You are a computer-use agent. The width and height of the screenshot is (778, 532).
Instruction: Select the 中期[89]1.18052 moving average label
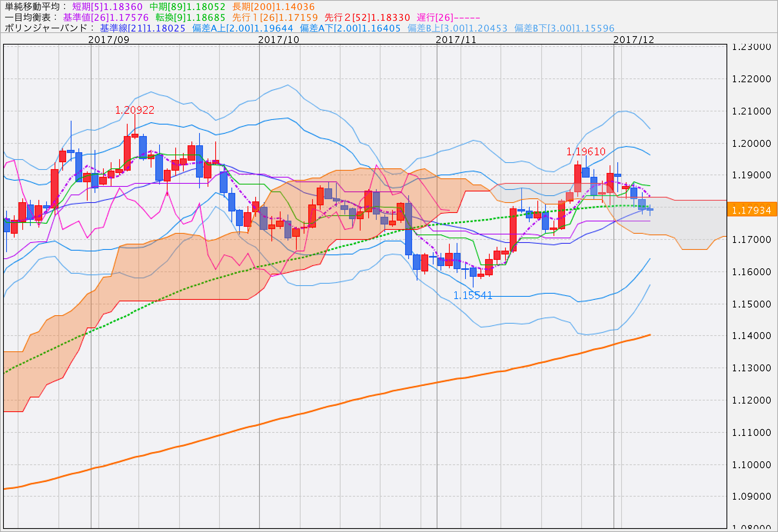(x=187, y=7)
